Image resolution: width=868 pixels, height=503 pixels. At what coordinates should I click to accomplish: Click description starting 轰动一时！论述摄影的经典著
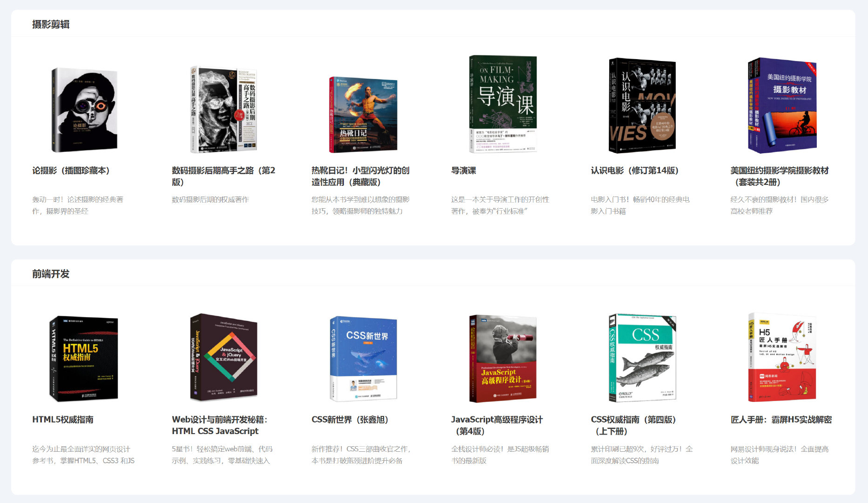click(78, 205)
